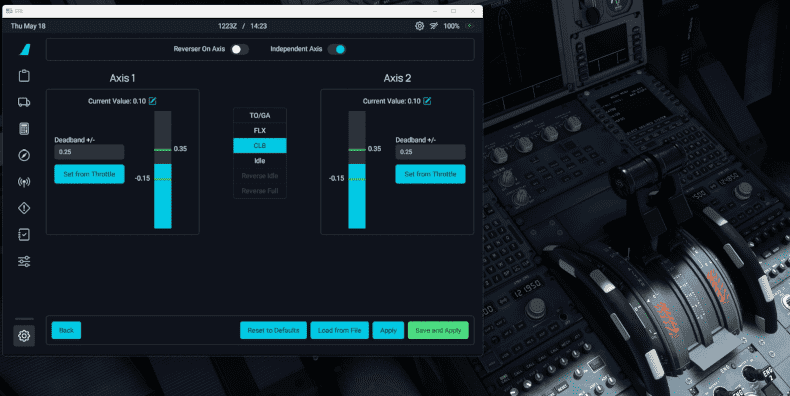Select the FLX detent tab
The width and height of the screenshot is (790, 396).
coord(260,130)
